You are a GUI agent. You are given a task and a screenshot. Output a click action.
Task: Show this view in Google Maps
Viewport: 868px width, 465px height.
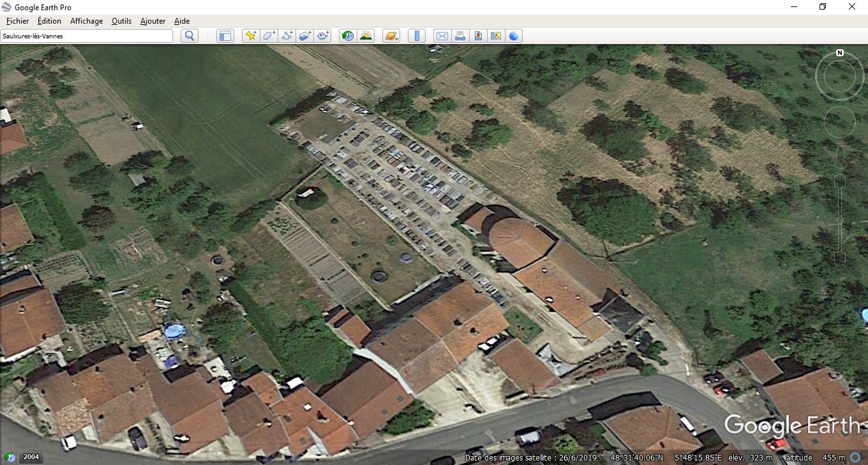coord(495,36)
